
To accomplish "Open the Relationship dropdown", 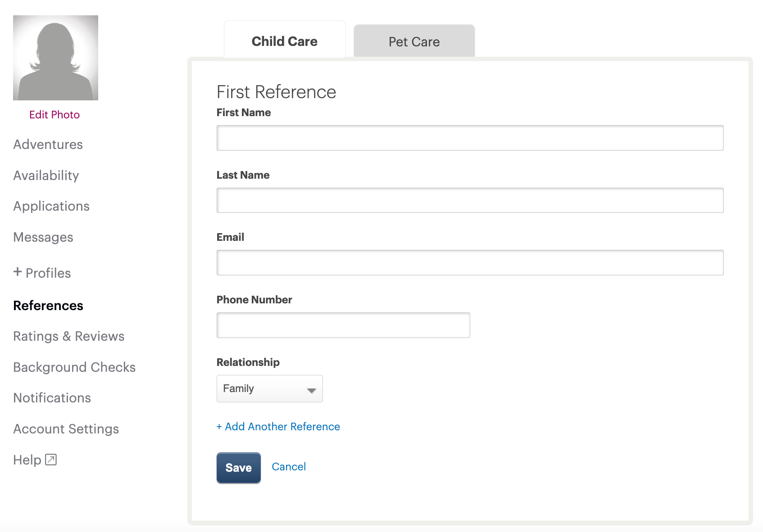I will [269, 388].
